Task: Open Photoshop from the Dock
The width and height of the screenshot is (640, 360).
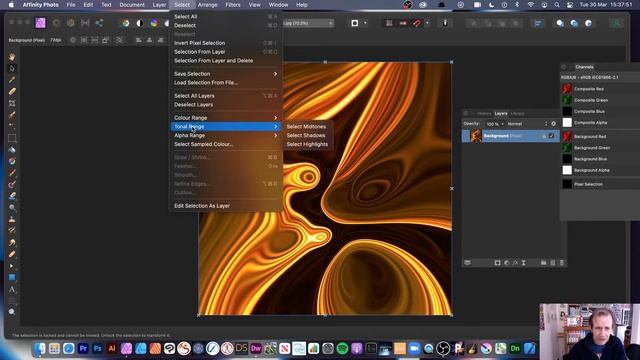Action: tap(97, 348)
